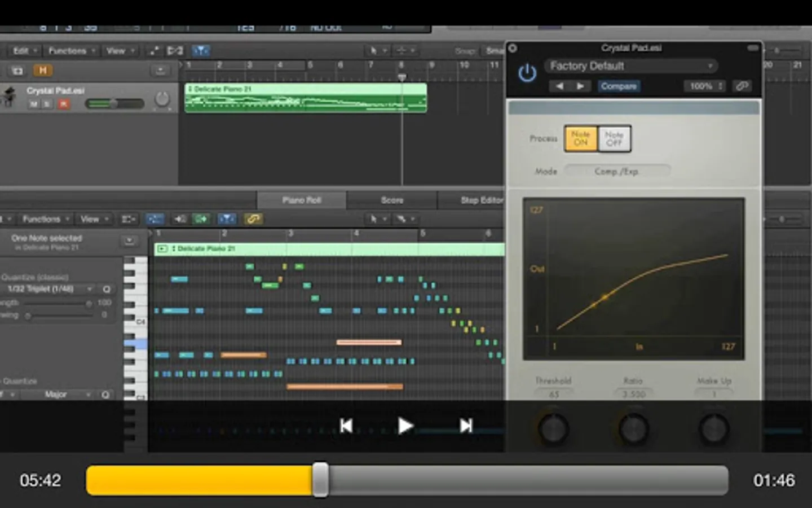Click the Compare button in plug-in header
Viewport: 812px width, 508px height.
click(x=619, y=86)
